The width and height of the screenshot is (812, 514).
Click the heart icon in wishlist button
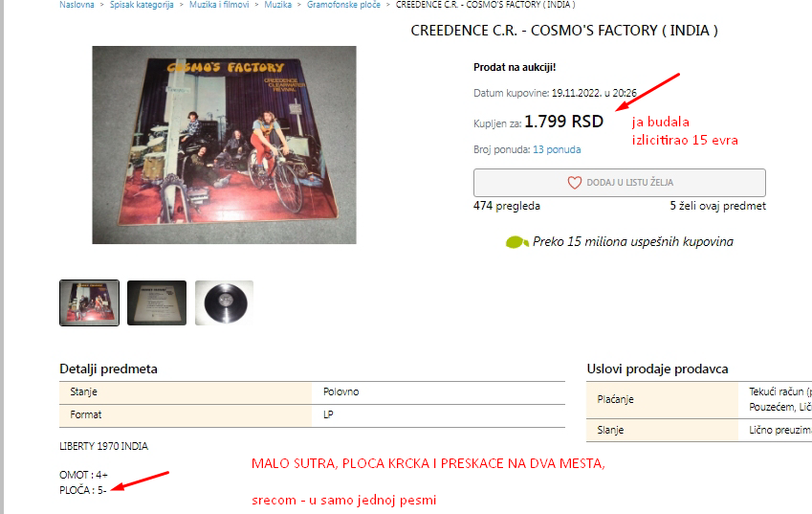[574, 183]
